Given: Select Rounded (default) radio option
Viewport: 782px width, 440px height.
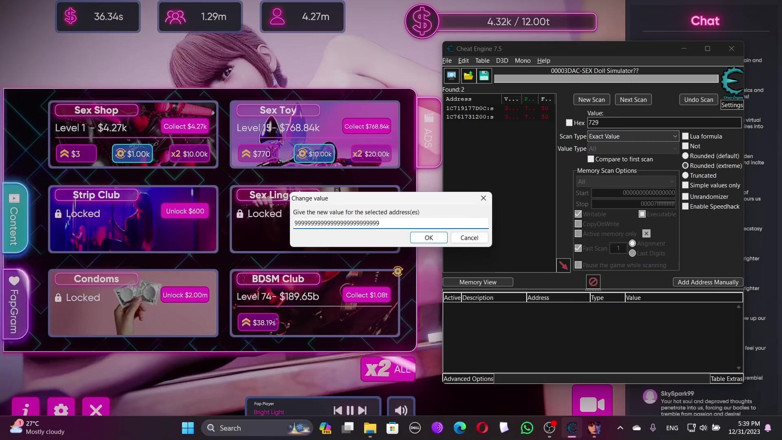Looking at the screenshot, I should point(685,156).
